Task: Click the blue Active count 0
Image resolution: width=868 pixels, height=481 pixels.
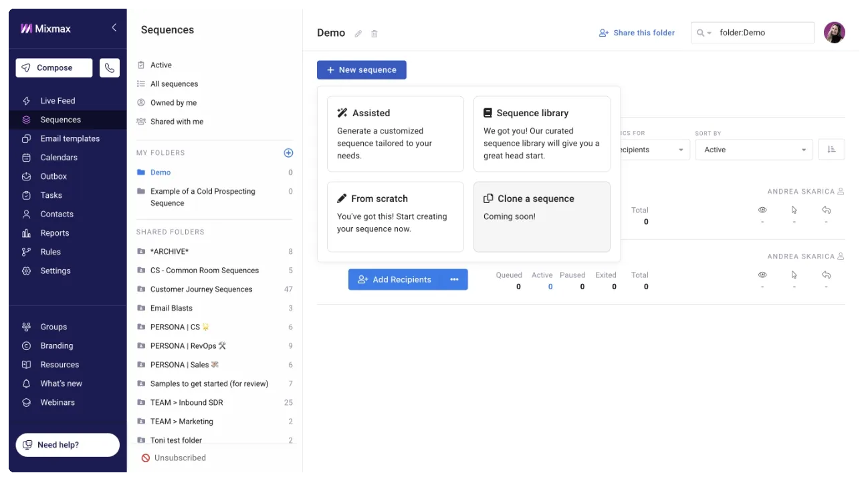Action: coord(550,287)
